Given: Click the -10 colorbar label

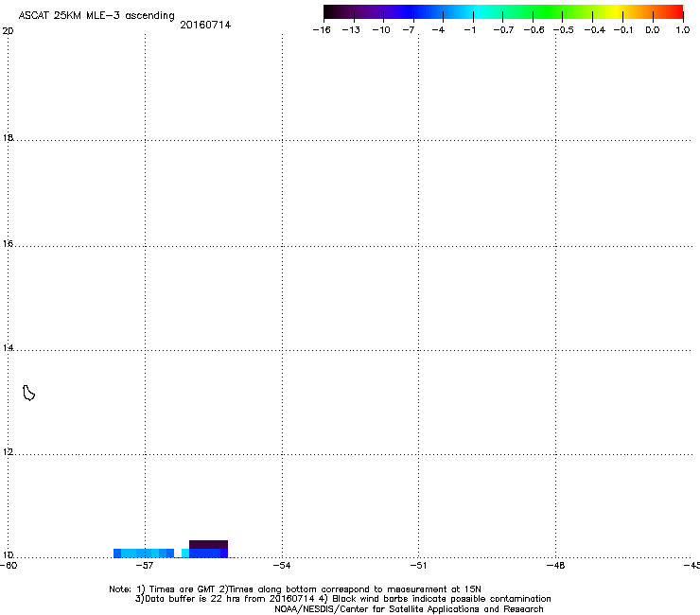Looking at the screenshot, I should [x=381, y=30].
